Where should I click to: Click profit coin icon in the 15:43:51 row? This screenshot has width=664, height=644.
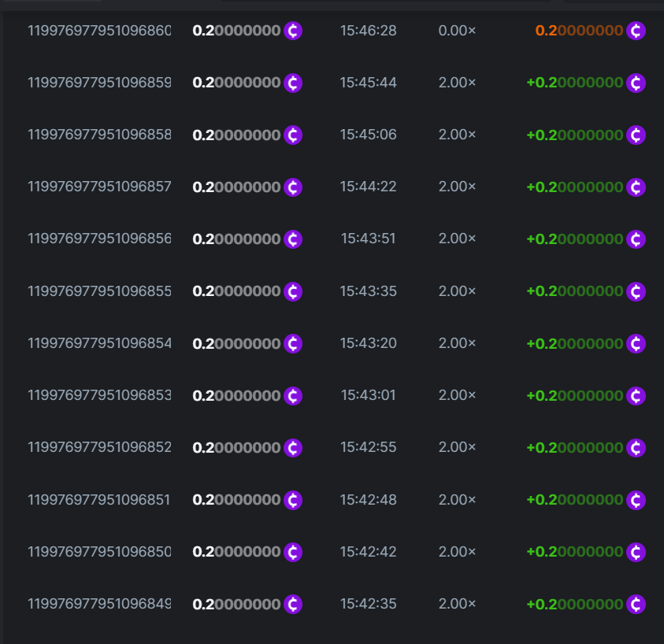point(636,239)
